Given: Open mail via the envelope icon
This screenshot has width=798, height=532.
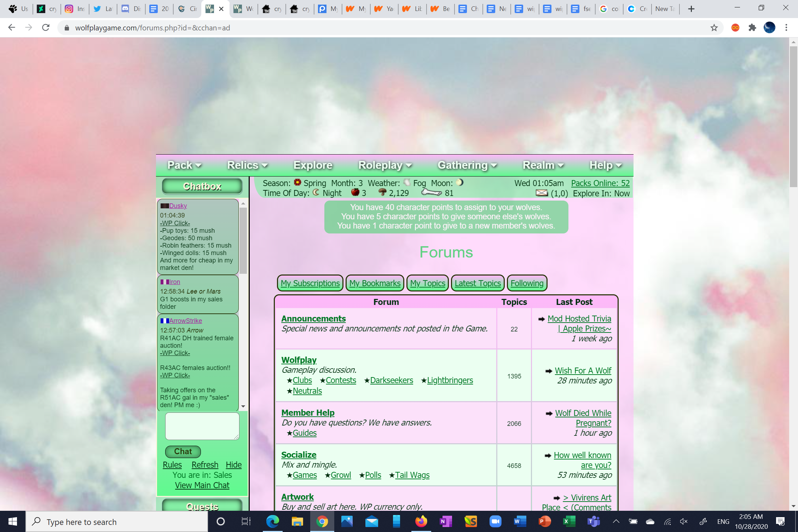Looking at the screenshot, I should [542, 193].
